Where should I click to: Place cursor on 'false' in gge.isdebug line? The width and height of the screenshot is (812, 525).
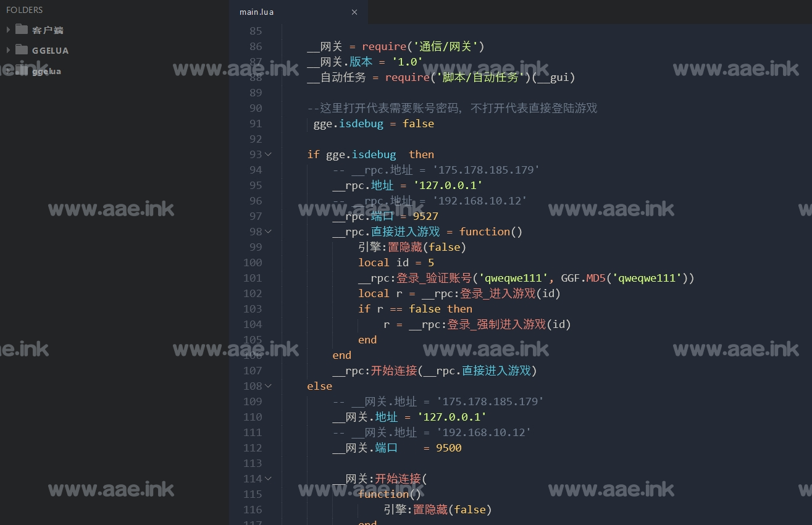tap(418, 124)
